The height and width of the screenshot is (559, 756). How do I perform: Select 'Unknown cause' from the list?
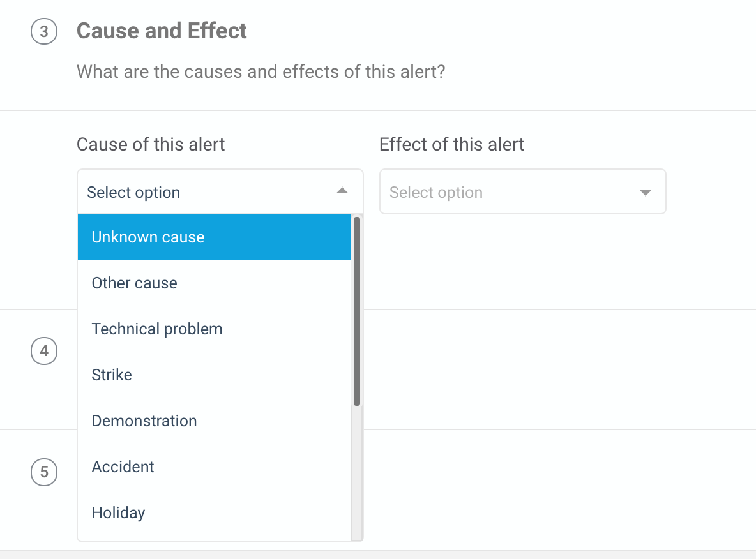pos(214,237)
